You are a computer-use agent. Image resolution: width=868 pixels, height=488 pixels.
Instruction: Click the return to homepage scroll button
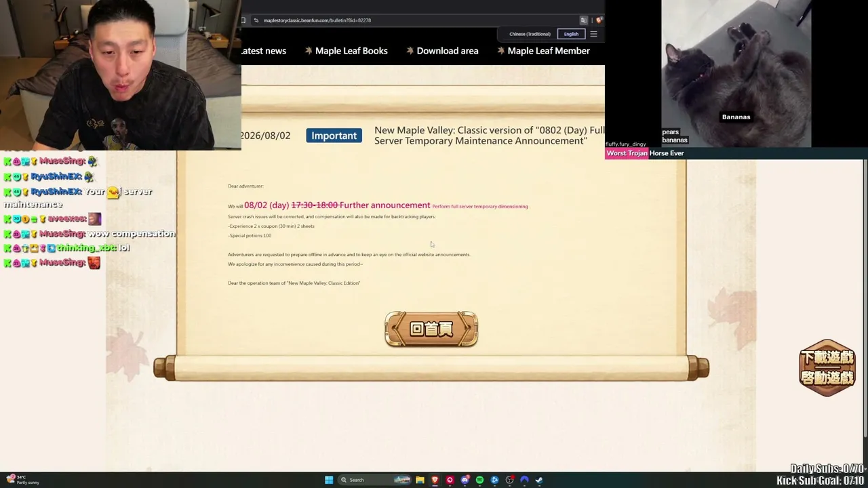pos(431,329)
